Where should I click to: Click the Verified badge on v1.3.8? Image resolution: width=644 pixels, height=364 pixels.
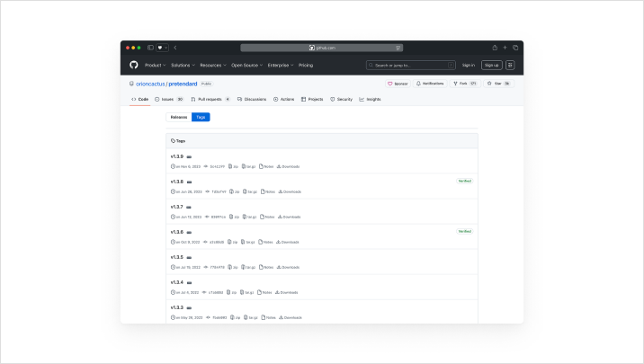tap(464, 181)
